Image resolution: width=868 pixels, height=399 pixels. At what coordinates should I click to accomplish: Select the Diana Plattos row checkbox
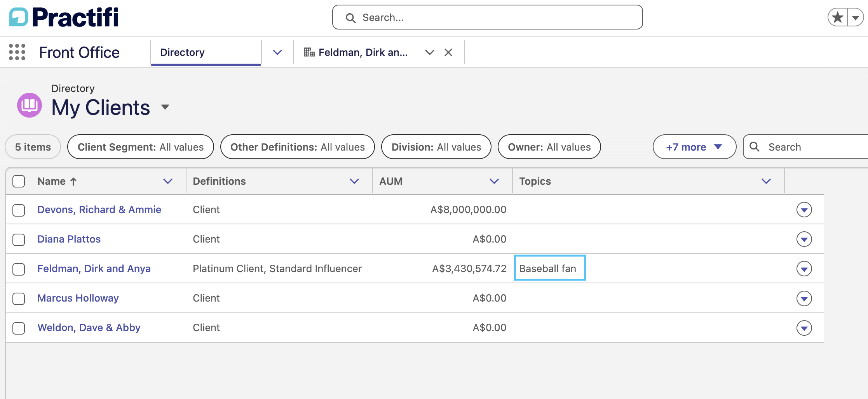pyautogui.click(x=19, y=239)
